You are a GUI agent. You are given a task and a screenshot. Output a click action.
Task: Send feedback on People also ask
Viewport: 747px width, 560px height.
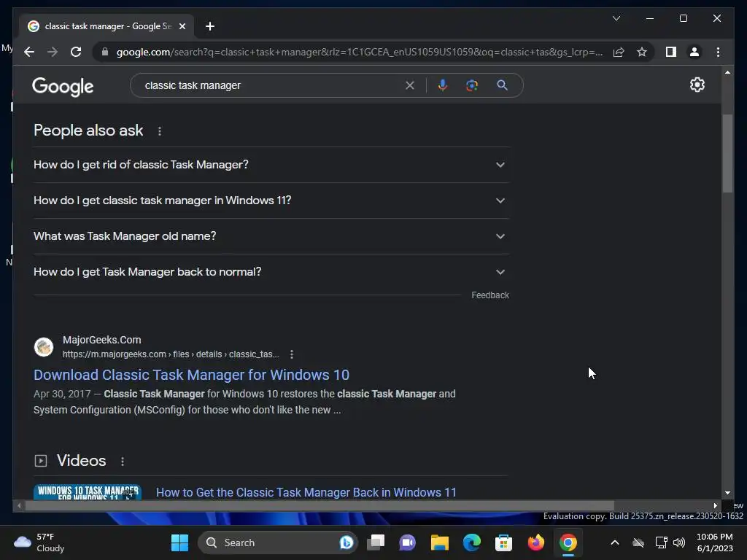tap(490, 295)
